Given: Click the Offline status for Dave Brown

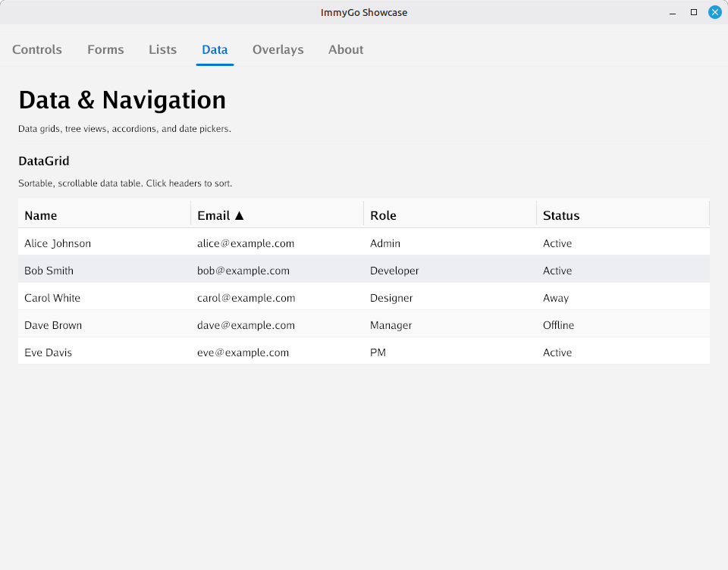Looking at the screenshot, I should [x=558, y=324].
